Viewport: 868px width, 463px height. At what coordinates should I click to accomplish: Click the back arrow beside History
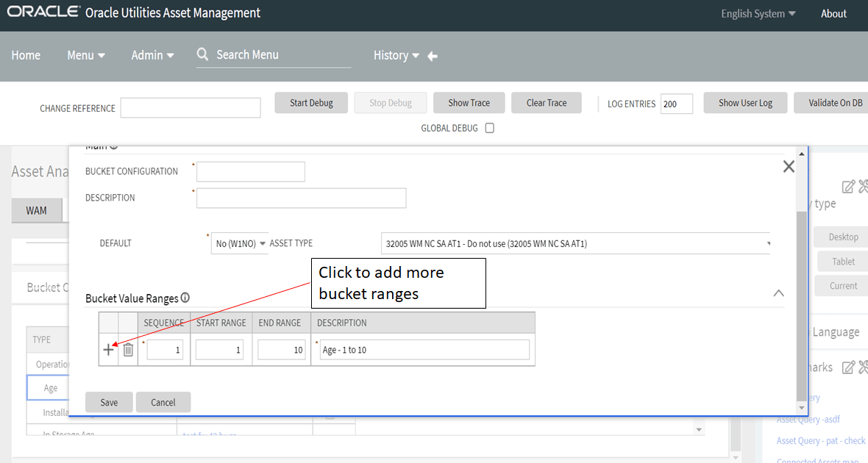pos(432,55)
